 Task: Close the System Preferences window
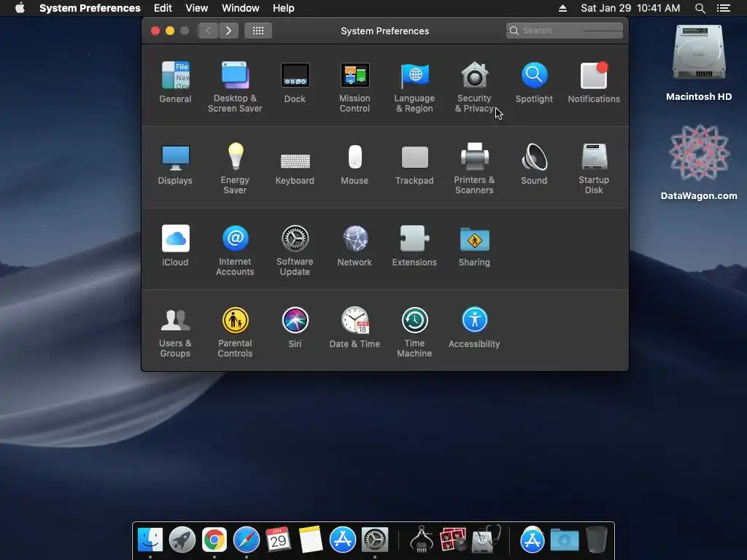tap(155, 31)
